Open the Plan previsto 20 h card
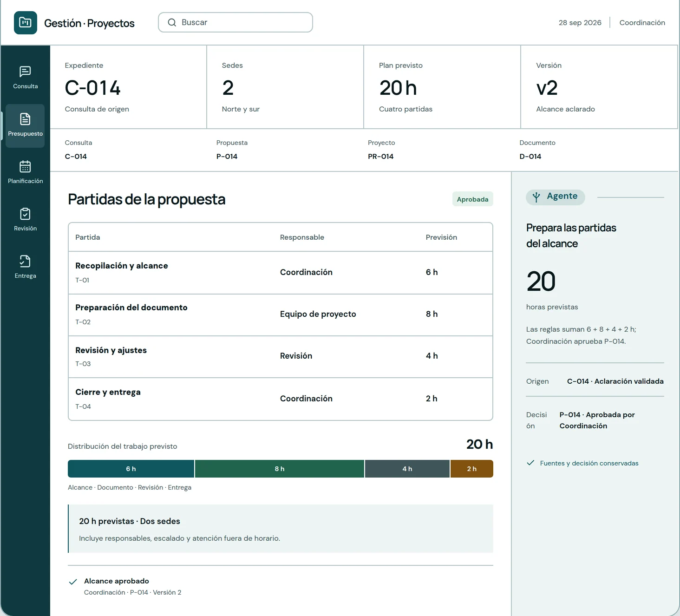Image resolution: width=680 pixels, height=616 pixels. click(x=442, y=87)
